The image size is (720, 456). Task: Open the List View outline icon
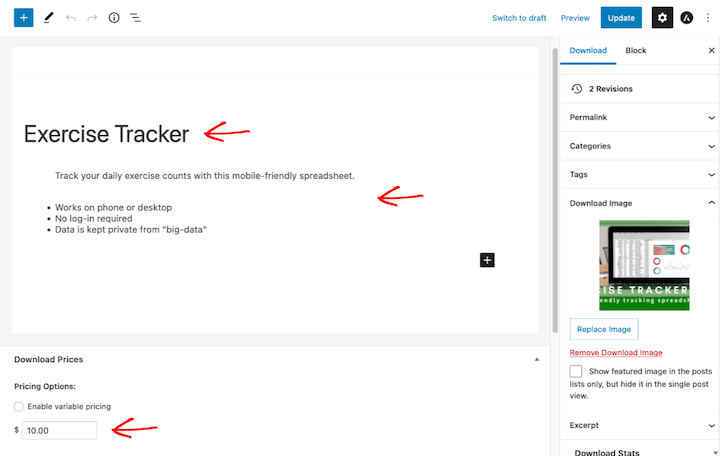(x=135, y=18)
